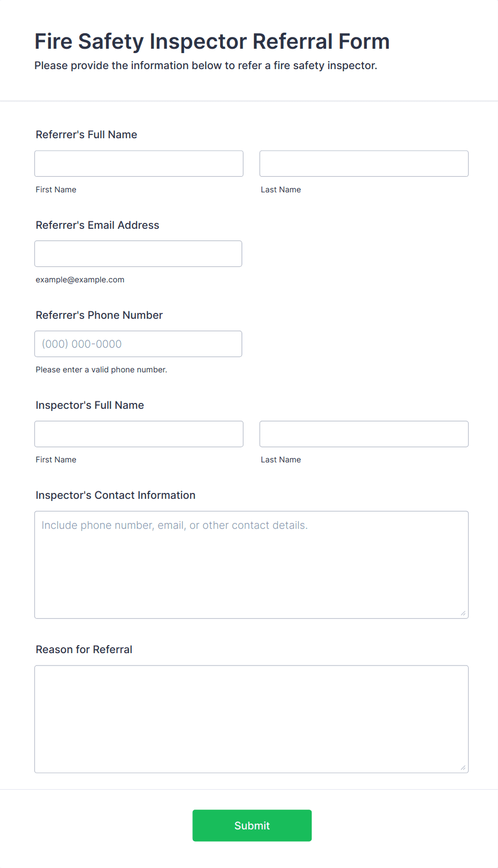Select the Referrer's Phone Number field
The width and height of the screenshot is (498, 868).
point(138,343)
